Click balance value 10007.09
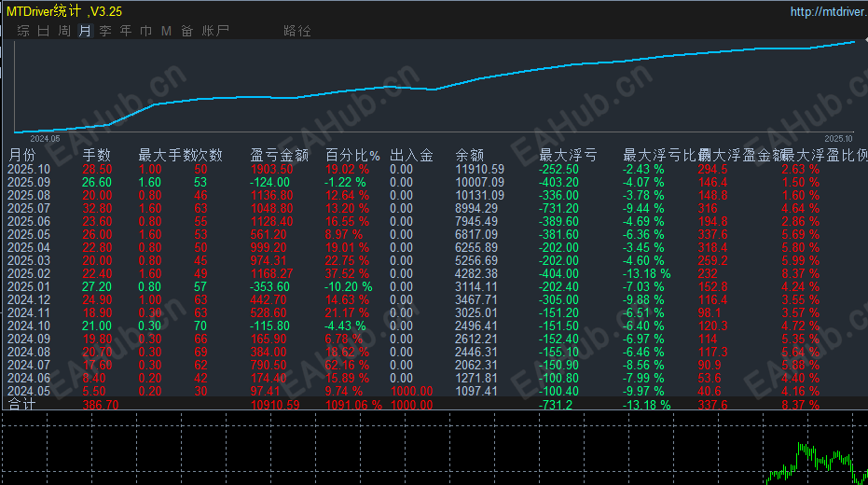This screenshot has height=485, width=868. click(x=480, y=183)
